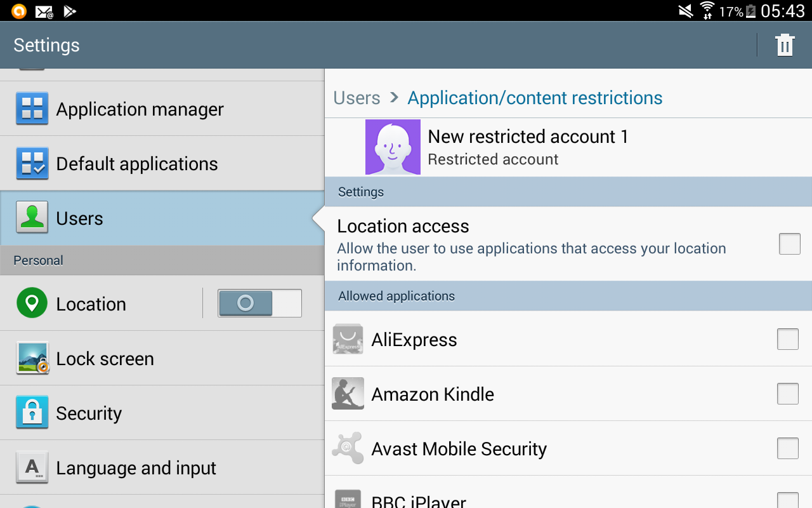Tap the muted sound status icon
Viewport: 812px width, 508px height.
pos(686,11)
